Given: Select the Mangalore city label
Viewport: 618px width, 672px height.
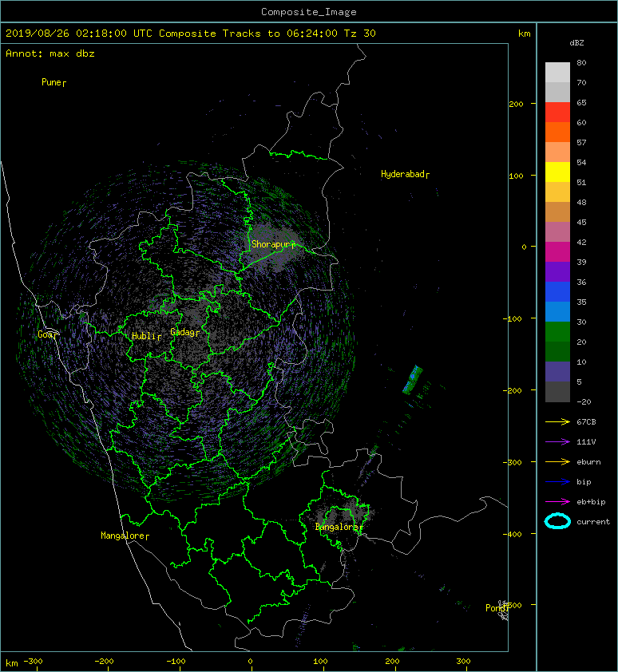Looking at the screenshot, I should click(123, 536).
